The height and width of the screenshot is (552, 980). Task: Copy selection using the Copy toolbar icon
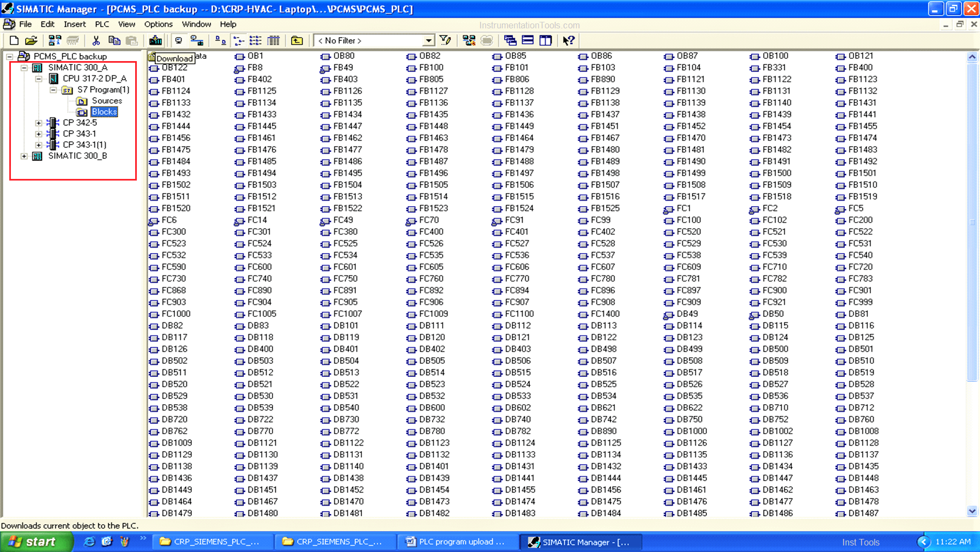click(114, 40)
